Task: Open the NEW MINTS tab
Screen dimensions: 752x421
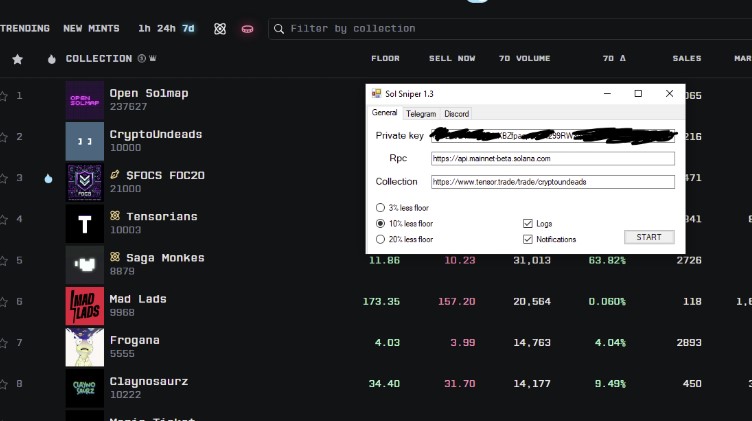Action: [91, 28]
